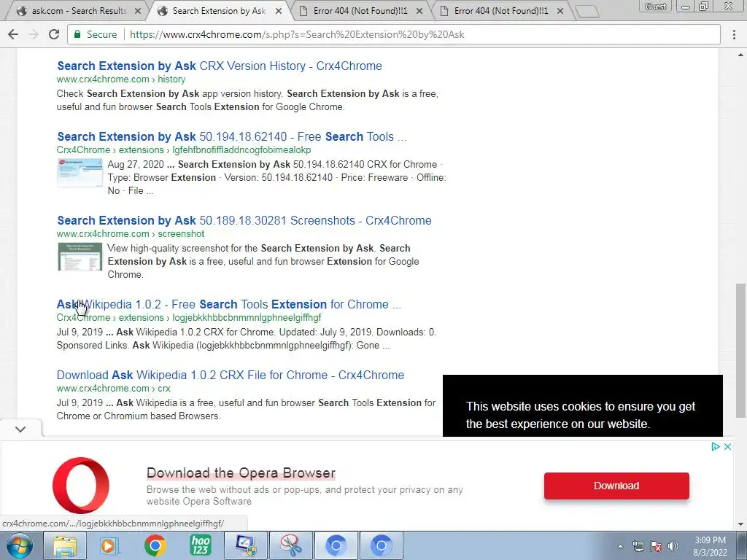Image resolution: width=747 pixels, height=560 pixels.
Task: Click the AdChoices icon on ad
Action: pos(715,447)
